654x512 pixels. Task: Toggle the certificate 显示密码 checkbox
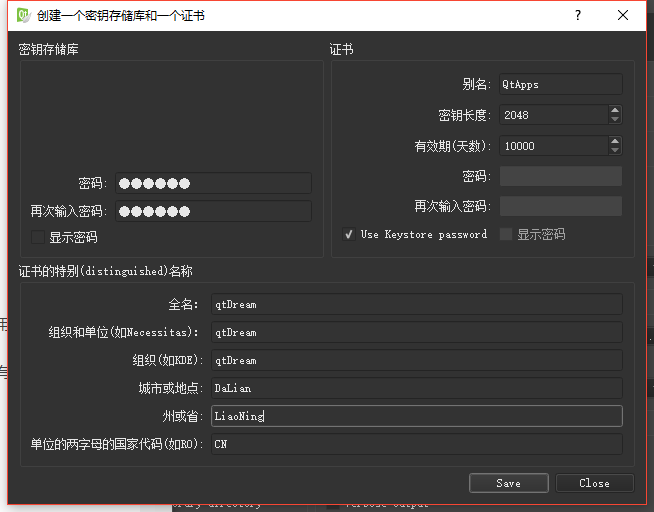(x=506, y=234)
